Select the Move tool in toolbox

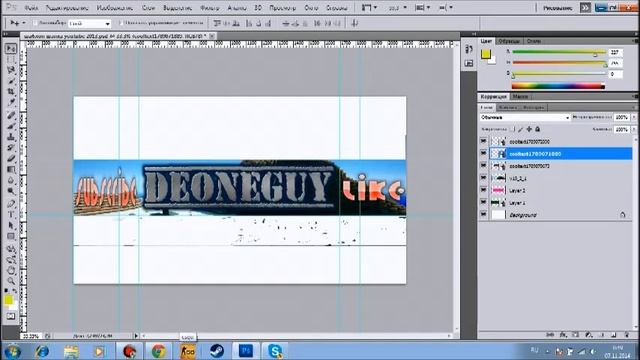click(11, 49)
